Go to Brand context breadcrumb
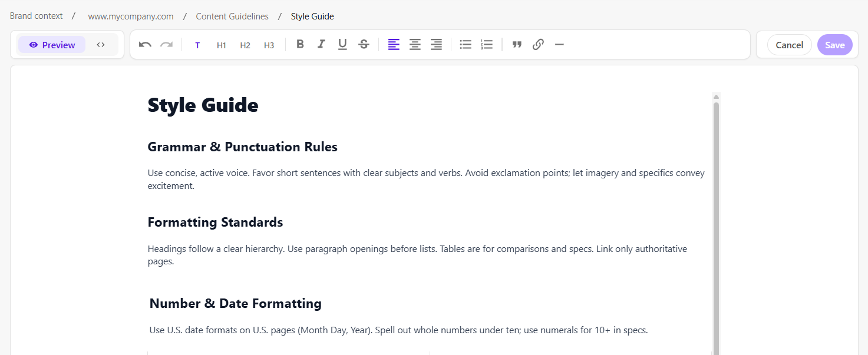The image size is (868, 355). tap(36, 16)
